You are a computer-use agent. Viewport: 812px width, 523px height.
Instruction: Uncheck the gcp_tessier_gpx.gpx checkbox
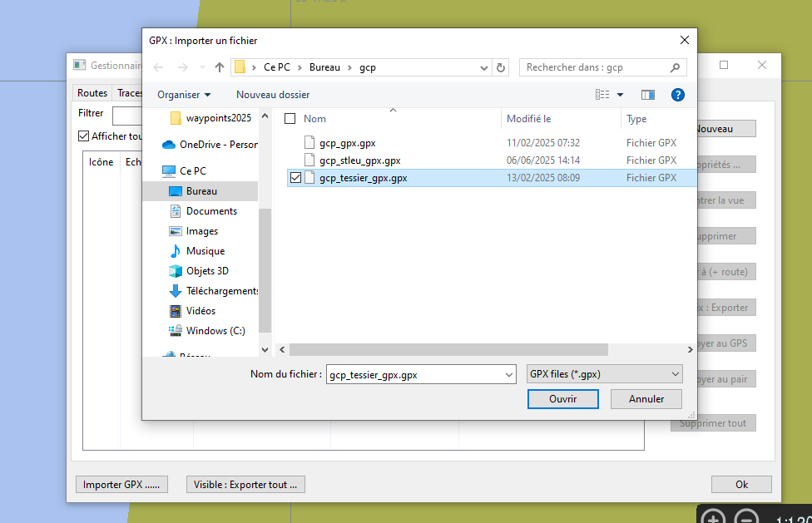point(296,177)
